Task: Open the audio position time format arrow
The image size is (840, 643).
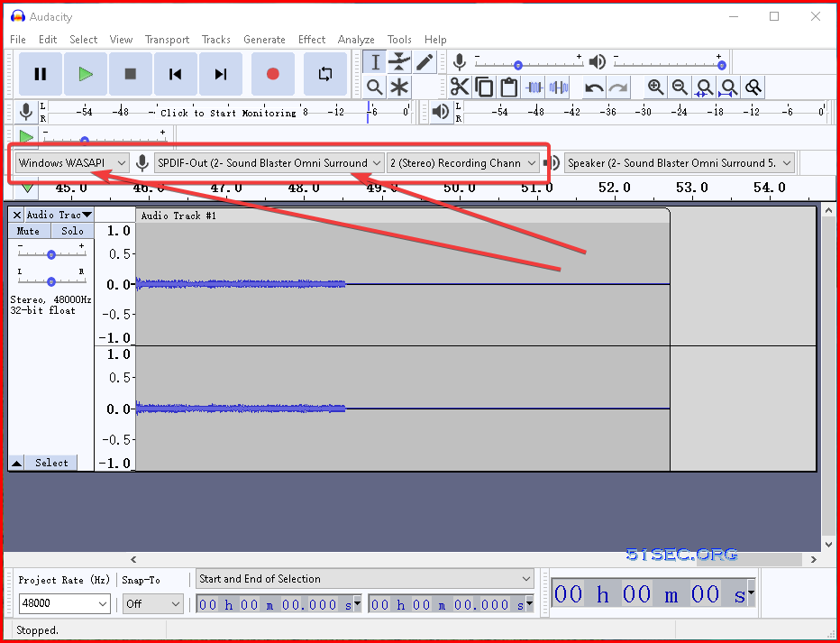Action: (751, 592)
